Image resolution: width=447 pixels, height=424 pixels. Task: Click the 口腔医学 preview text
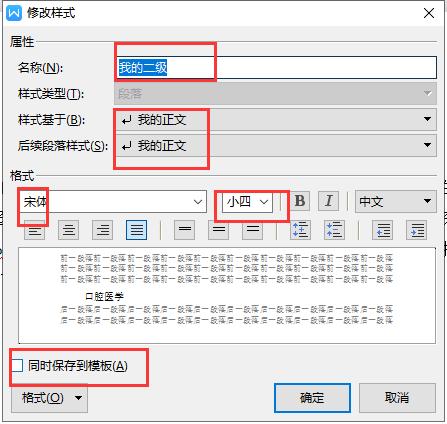click(x=104, y=296)
